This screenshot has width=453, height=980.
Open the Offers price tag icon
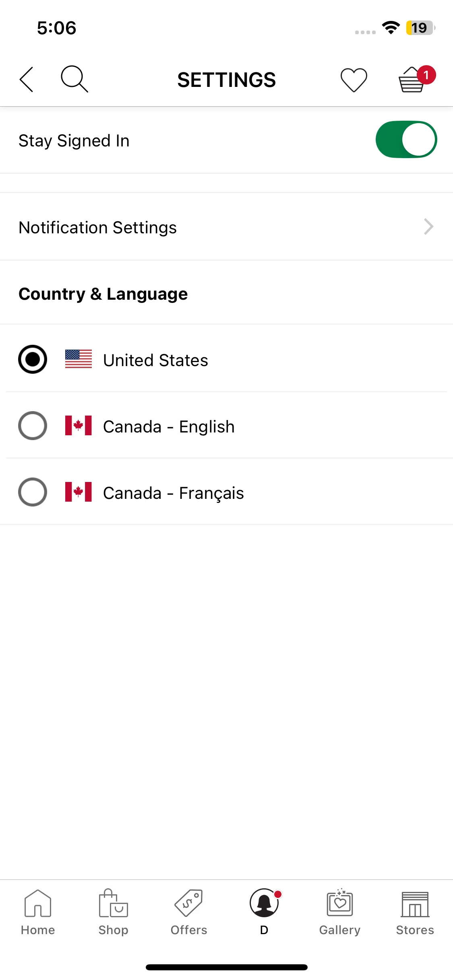(x=188, y=903)
